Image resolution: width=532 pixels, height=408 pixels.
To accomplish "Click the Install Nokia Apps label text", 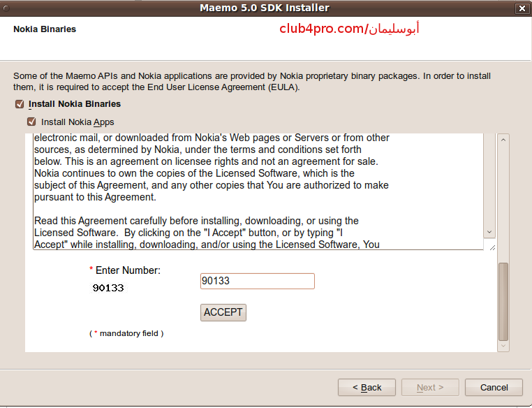I will point(77,122).
